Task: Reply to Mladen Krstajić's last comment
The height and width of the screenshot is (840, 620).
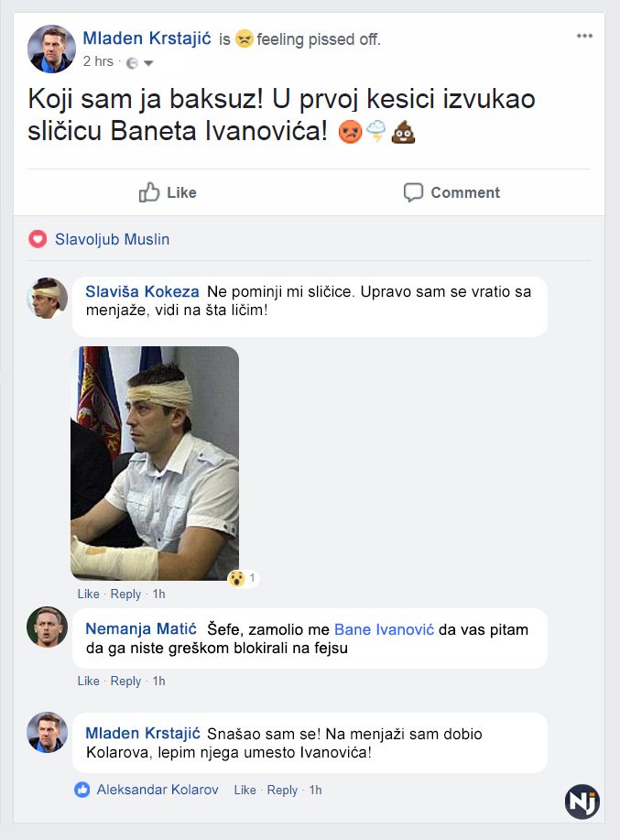Action: click(x=282, y=790)
